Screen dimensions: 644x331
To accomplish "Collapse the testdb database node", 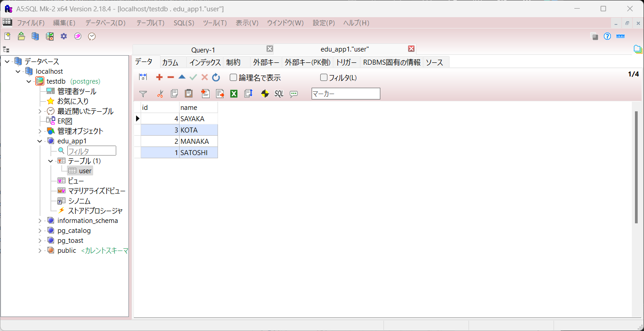I will (29, 81).
